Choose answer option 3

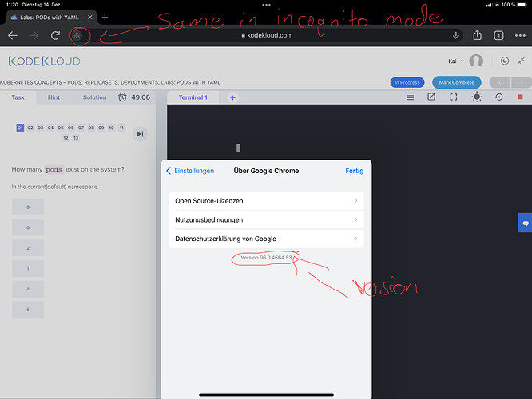click(x=28, y=207)
